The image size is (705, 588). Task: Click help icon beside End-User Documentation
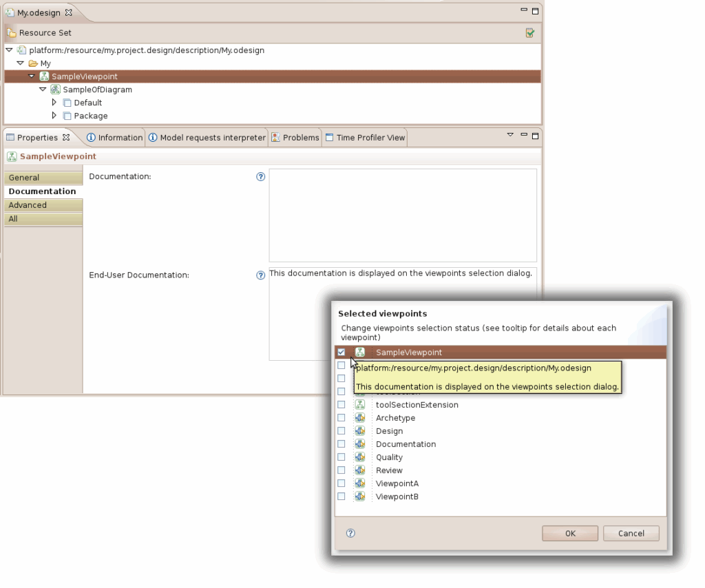(x=260, y=275)
